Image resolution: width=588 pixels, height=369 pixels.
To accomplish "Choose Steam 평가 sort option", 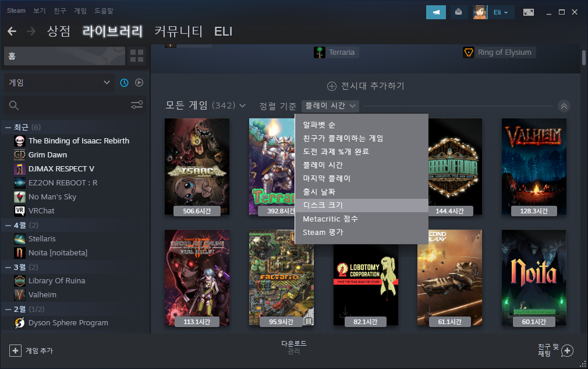I will tap(362, 233).
